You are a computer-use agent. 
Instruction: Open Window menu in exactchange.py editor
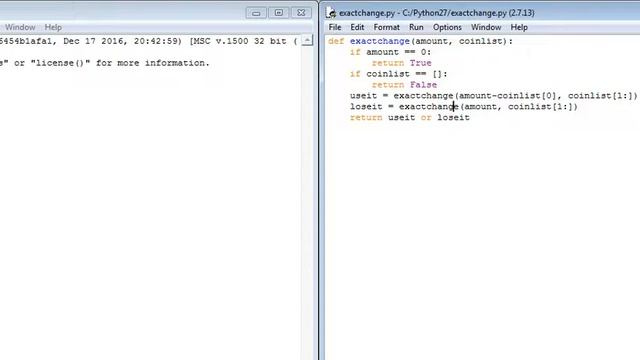[486, 27]
